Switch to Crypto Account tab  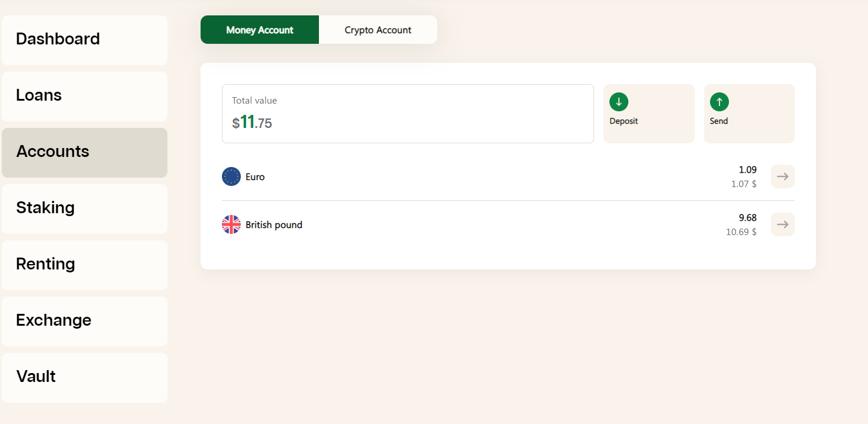[378, 30]
